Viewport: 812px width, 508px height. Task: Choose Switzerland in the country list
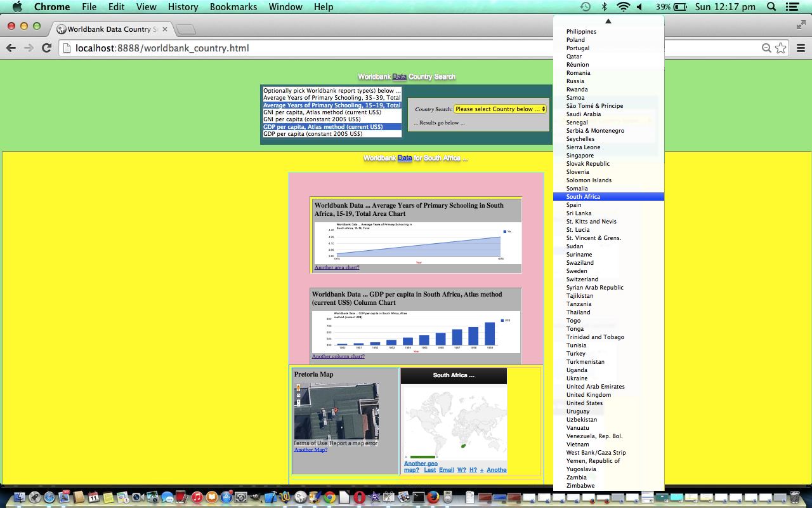[608, 279]
